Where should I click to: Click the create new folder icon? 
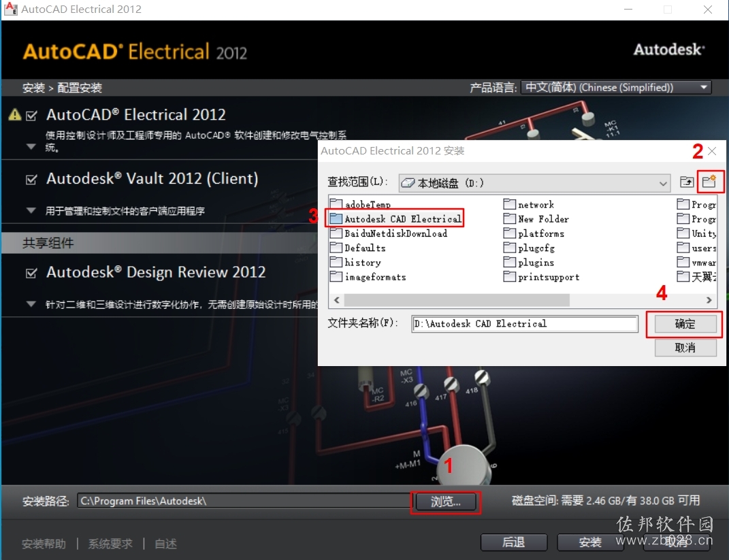tap(709, 182)
